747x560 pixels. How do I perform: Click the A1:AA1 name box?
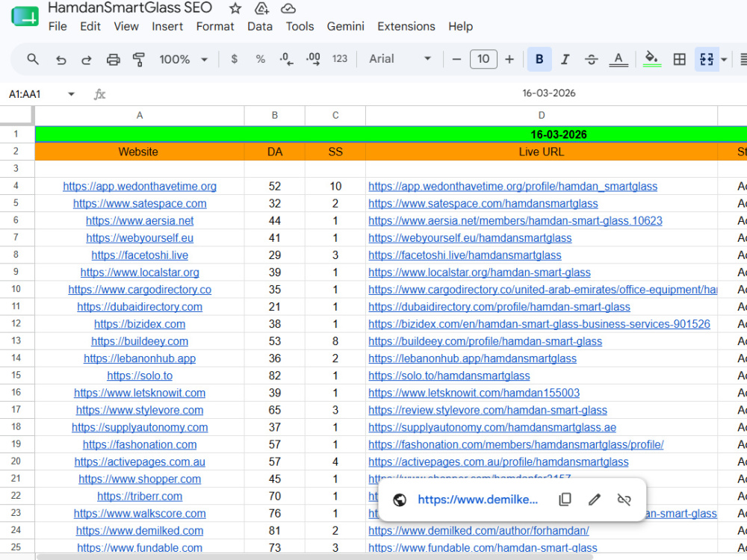[25, 94]
